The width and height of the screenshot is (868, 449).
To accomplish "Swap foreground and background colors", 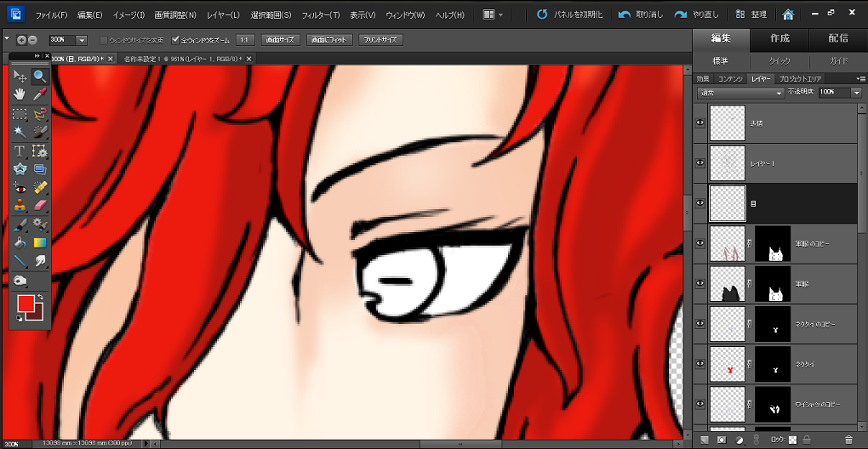I will pos(40,297).
